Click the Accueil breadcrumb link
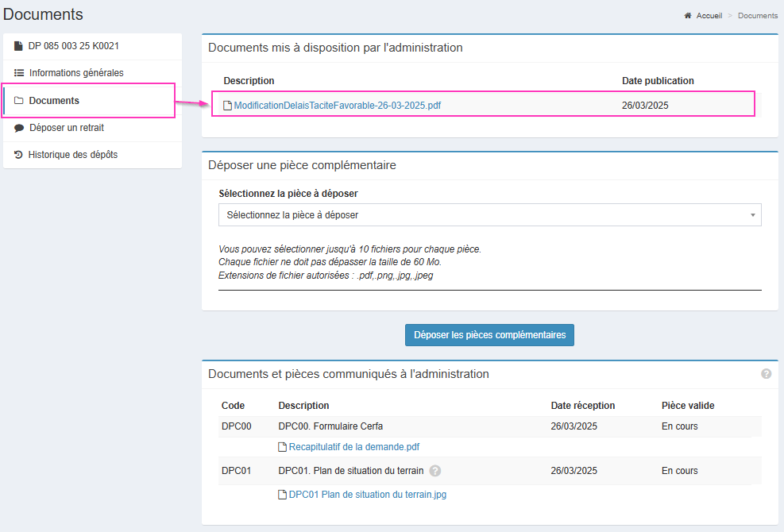The height and width of the screenshot is (532, 784). [709, 16]
